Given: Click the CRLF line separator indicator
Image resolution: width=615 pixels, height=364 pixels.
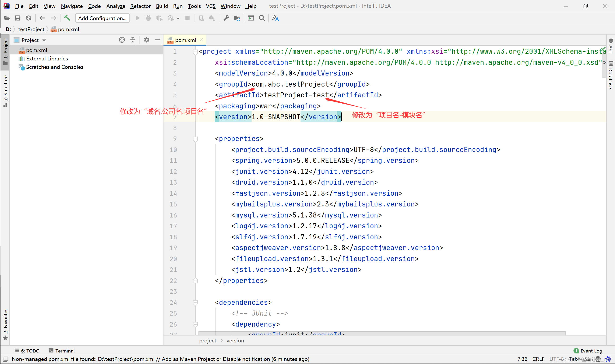Looking at the screenshot, I should coord(538,359).
